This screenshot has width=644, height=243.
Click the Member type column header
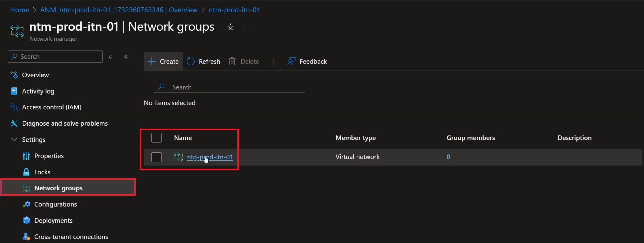pos(356,138)
